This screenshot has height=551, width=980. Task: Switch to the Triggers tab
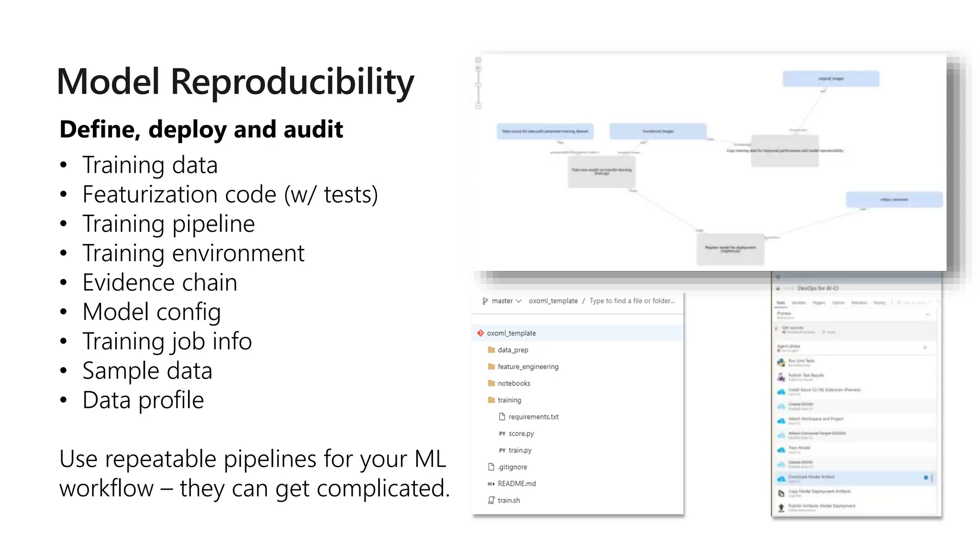coord(819,303)
